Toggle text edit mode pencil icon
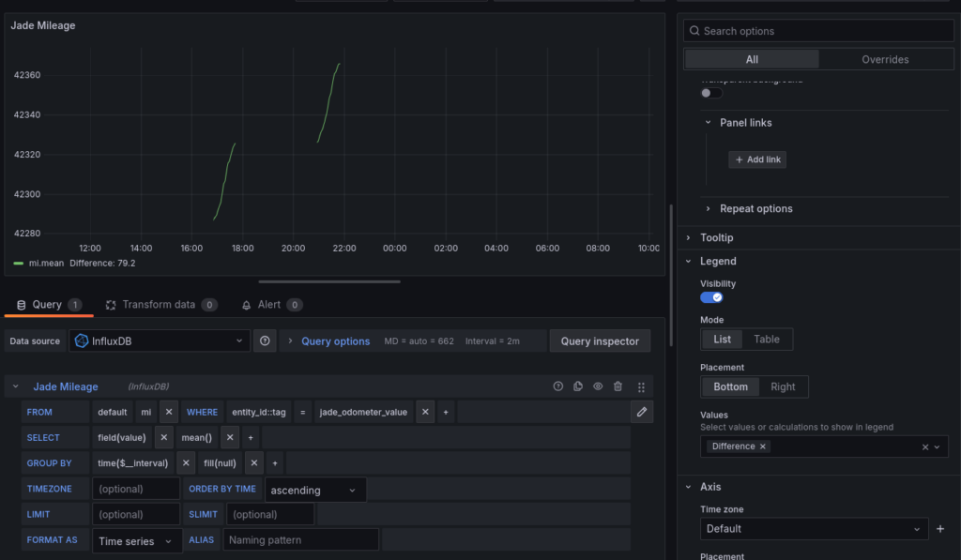 642,412
